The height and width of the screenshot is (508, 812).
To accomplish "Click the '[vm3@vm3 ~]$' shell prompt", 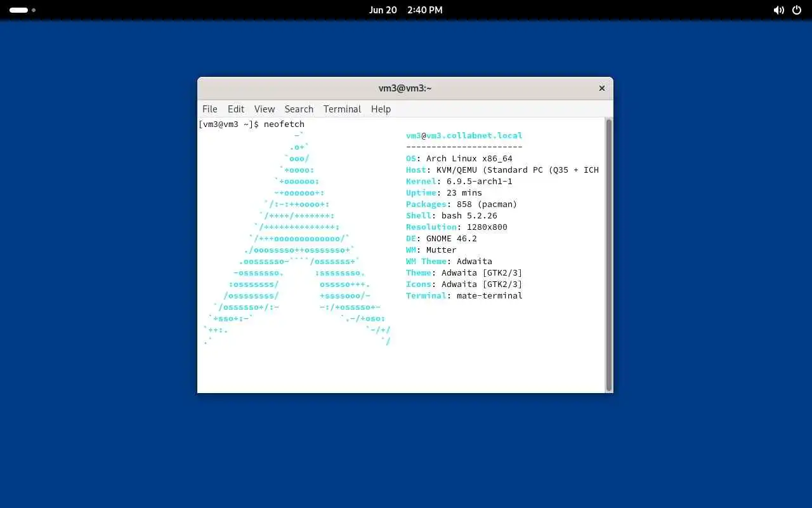I will 229,124.
